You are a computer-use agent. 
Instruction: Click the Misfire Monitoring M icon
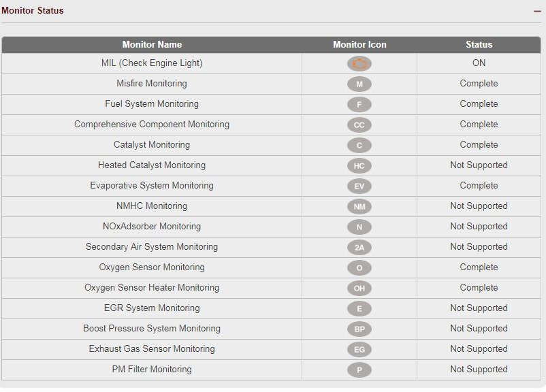point(359,84)
